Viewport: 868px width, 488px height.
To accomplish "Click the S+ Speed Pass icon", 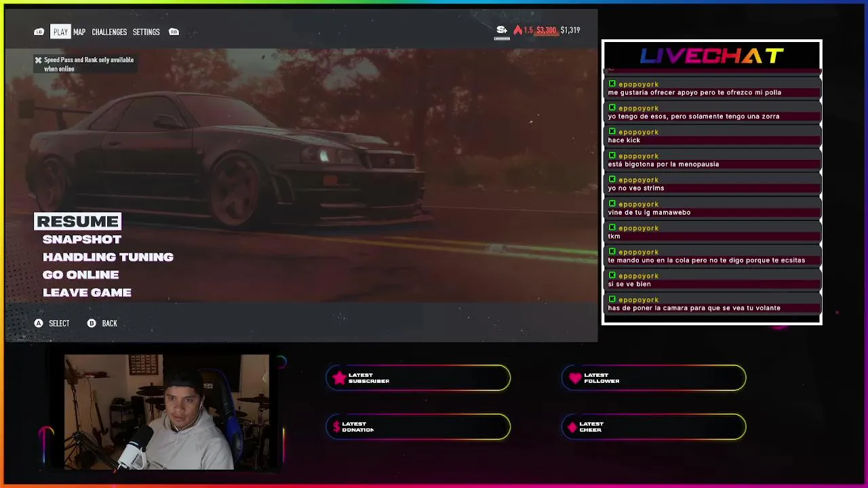I will [502, 30].
